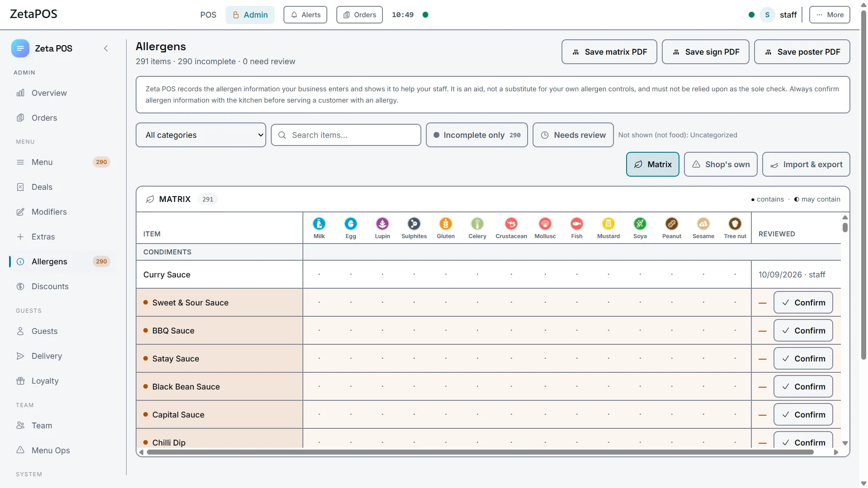The image size is (868, 488).
Task: Open Discounts from the sidebar
Action: (x=63, y=286)
